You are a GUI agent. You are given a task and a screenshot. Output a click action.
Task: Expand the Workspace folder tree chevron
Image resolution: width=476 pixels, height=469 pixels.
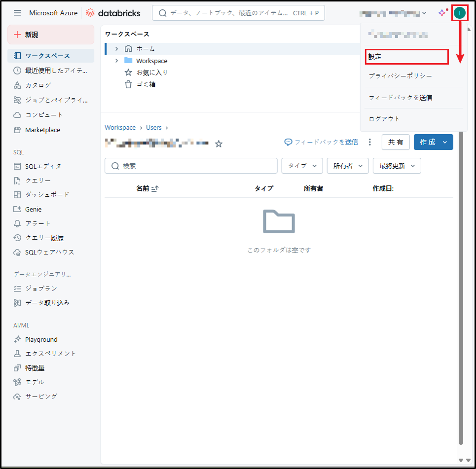coord(116,61)
